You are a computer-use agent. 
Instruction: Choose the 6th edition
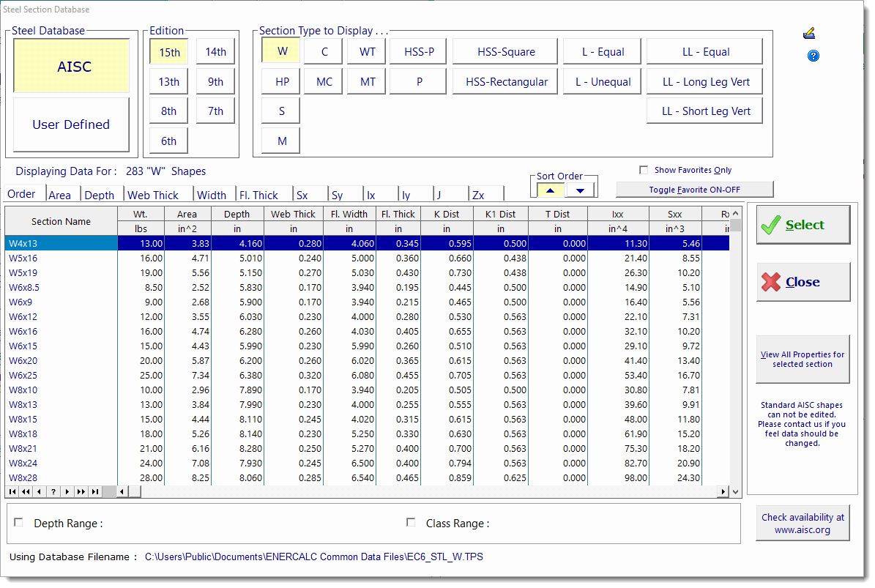(x=169, y=141)
